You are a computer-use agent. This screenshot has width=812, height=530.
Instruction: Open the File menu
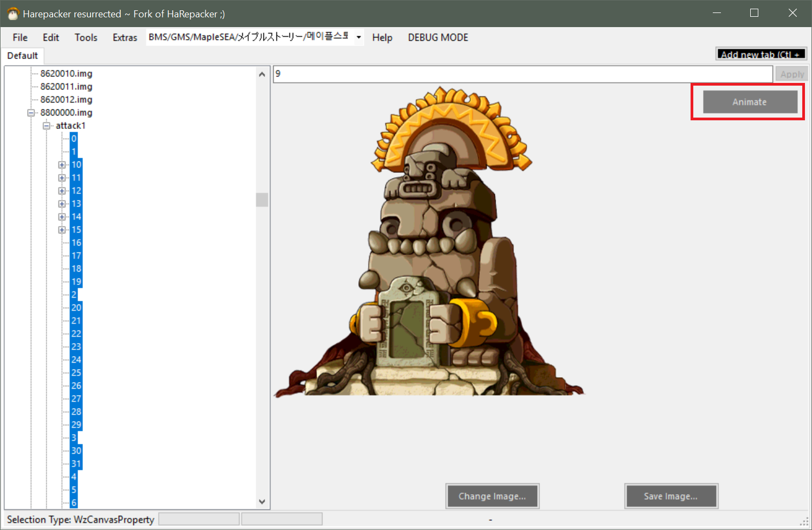click(20, 37)
